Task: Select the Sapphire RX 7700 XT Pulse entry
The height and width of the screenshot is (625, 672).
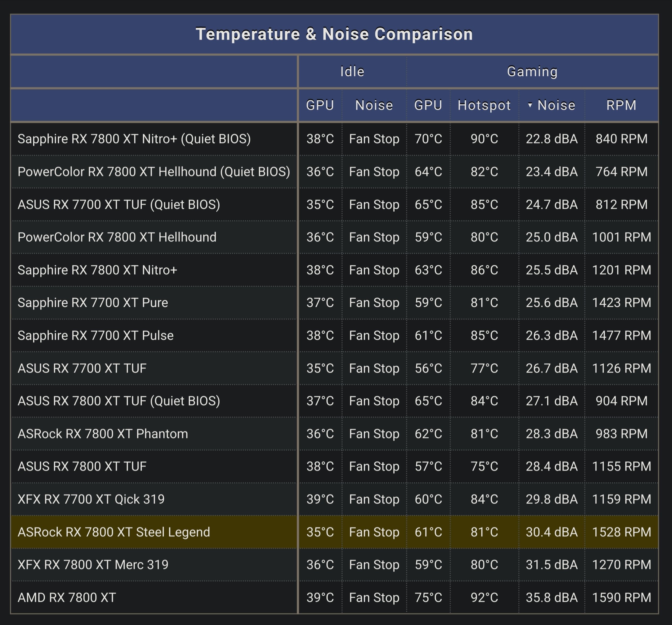Action: tap(95, 336)
